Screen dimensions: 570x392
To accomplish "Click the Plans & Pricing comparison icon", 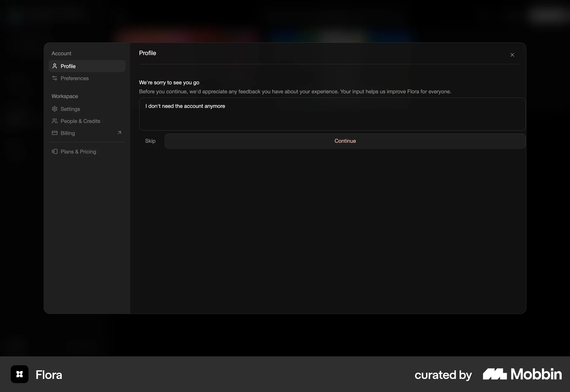I will tap(55, 151).
